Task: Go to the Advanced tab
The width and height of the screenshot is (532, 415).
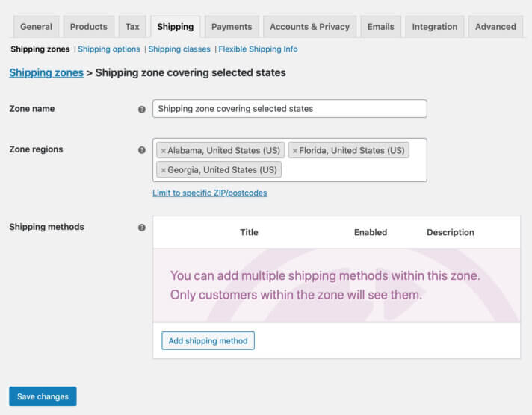Action: (495, 26)
